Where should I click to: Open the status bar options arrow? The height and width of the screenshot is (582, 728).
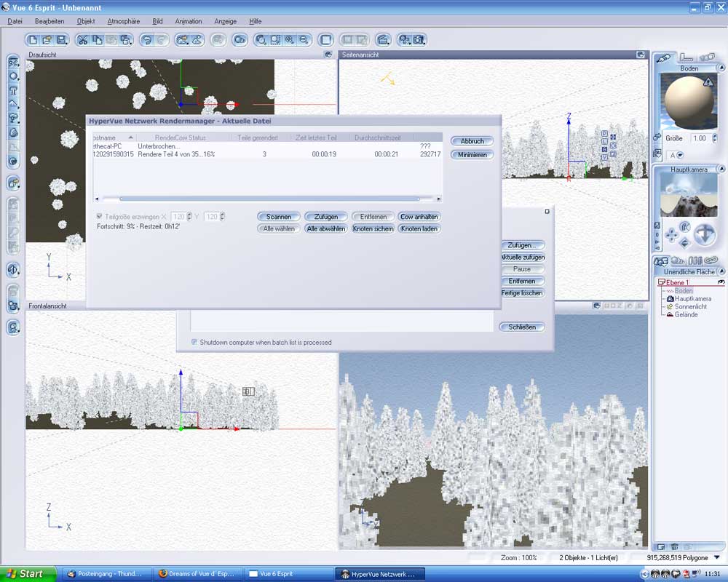point(717,557)
